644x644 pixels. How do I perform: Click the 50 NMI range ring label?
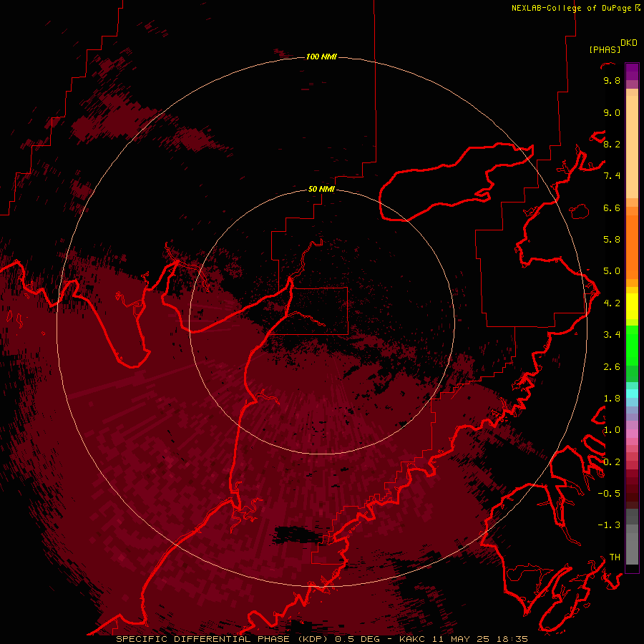click(321, 189)
